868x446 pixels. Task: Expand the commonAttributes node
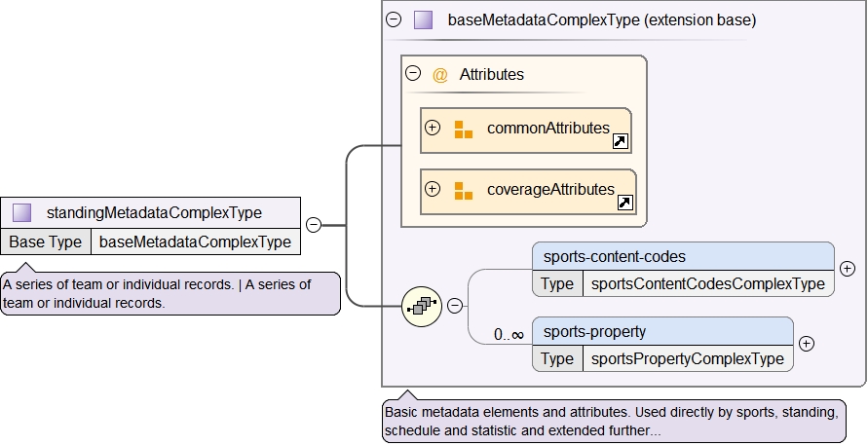433,128
